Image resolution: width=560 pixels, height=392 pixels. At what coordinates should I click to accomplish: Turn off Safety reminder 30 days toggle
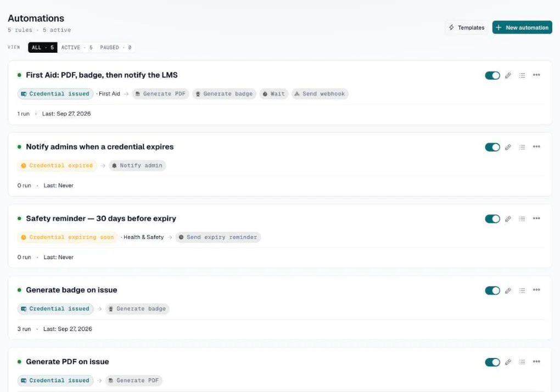[492, 219]
